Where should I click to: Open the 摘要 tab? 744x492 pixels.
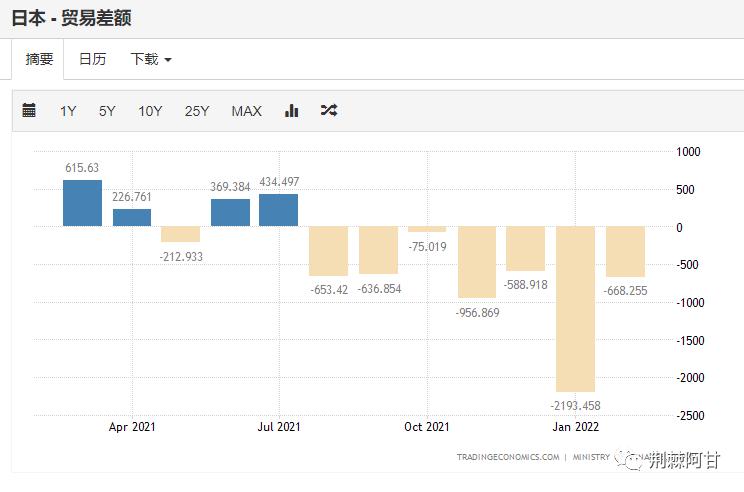click(39, 59)
